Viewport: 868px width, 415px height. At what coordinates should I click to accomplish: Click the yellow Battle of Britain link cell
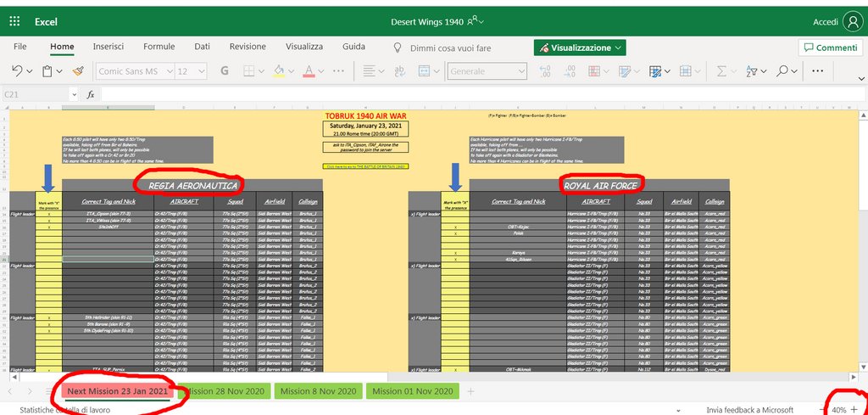pos(366,166)
